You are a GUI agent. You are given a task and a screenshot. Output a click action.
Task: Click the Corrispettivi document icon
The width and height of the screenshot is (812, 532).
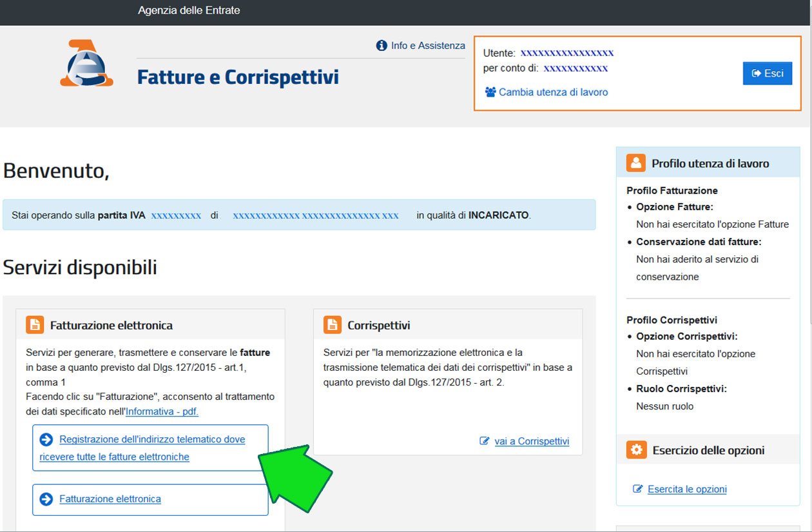pos(332,325)
